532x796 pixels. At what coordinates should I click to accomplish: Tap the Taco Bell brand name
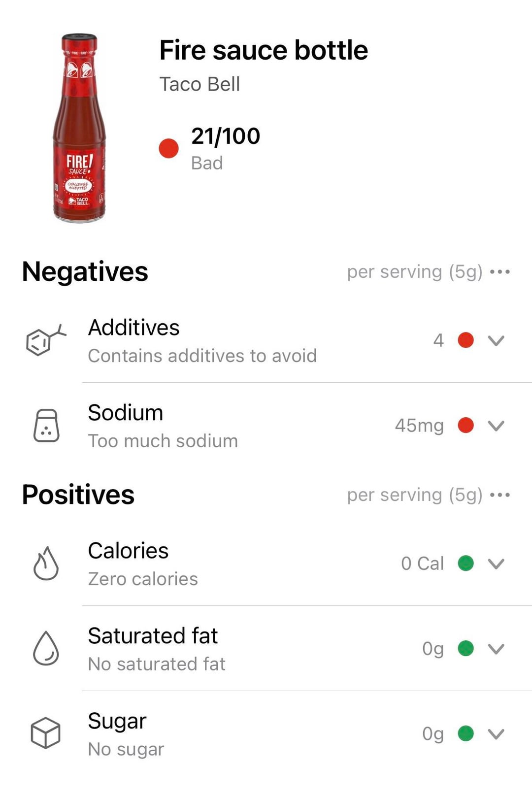pos(199,84)
